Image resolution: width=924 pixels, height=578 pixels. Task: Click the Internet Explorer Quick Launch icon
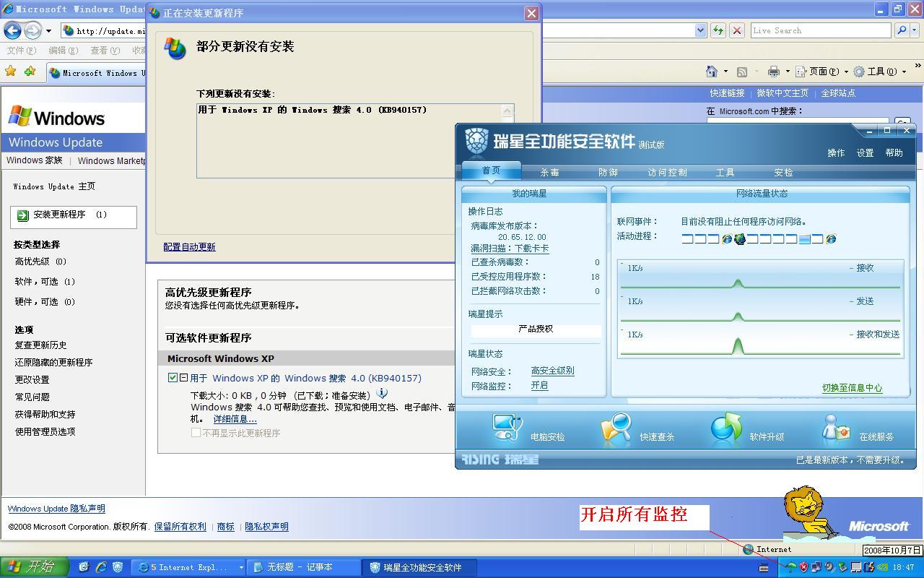(x=101, y=567)
